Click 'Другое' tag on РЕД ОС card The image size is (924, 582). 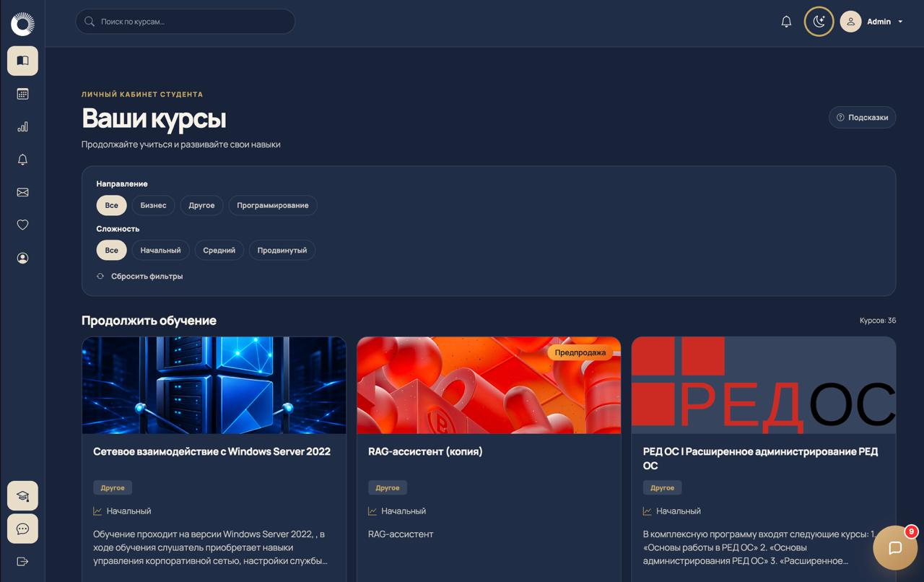662,487
